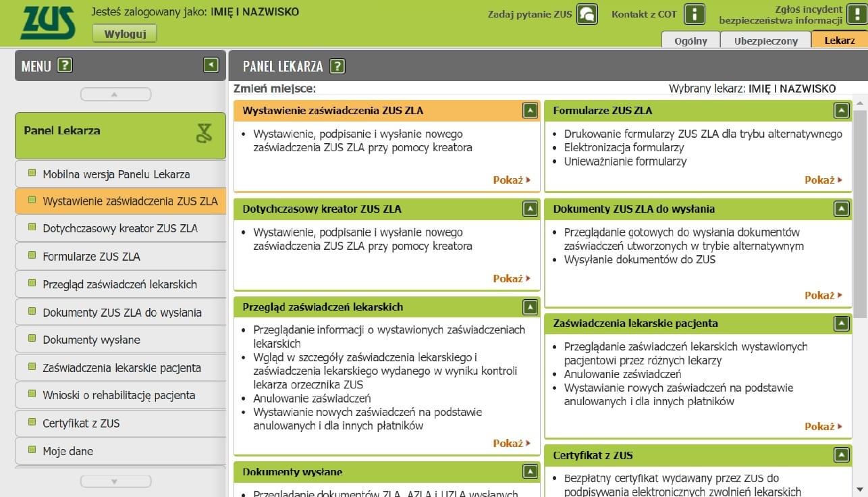Image resolution: width=868 pixels, height=497 pixels.
Task: Click the Panel Lekarza menu header
Action: (120, 136)
